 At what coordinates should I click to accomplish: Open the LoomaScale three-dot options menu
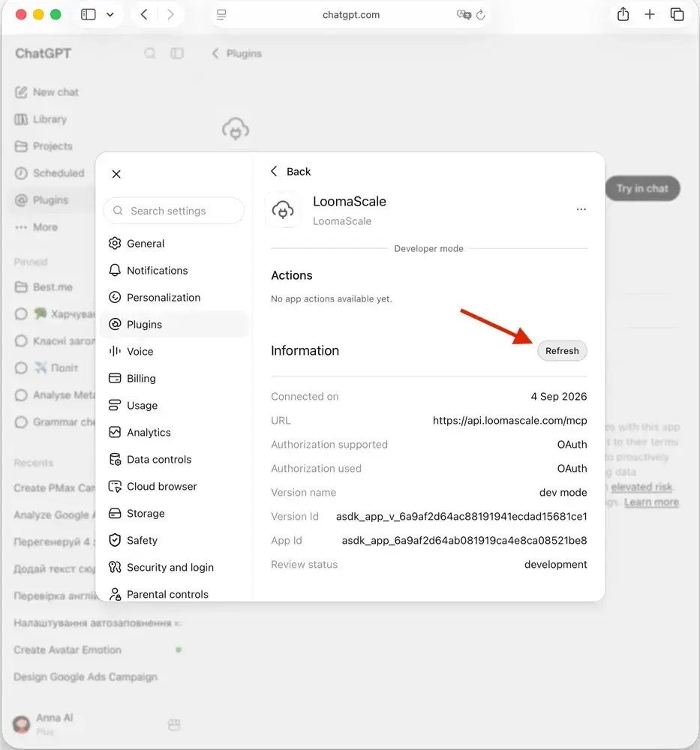tap(581, 209)
